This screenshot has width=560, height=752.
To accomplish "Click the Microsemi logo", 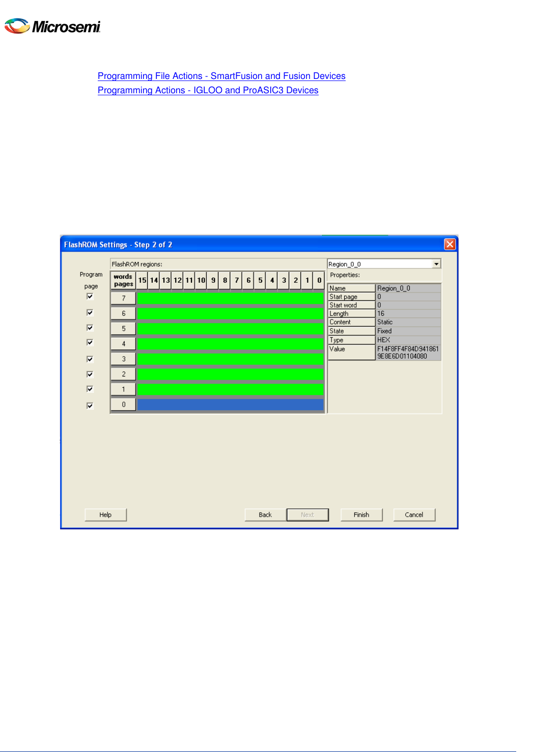I will tap(52, 24).
